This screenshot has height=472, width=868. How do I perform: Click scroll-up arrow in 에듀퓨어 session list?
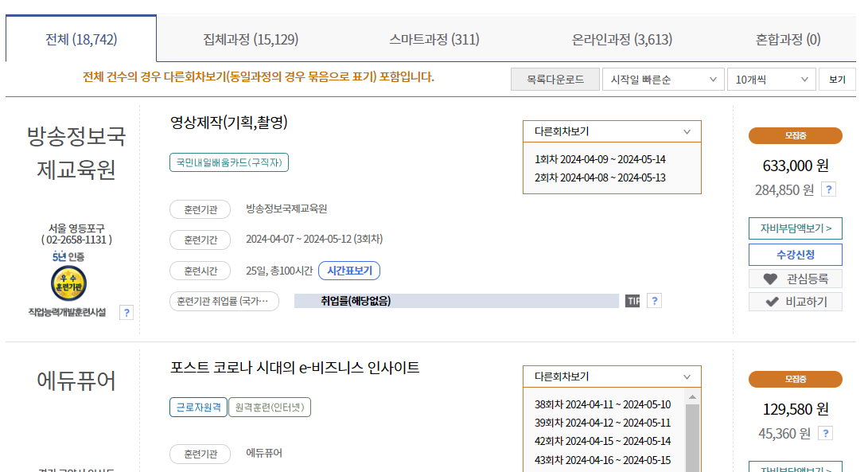coord(692,396)
